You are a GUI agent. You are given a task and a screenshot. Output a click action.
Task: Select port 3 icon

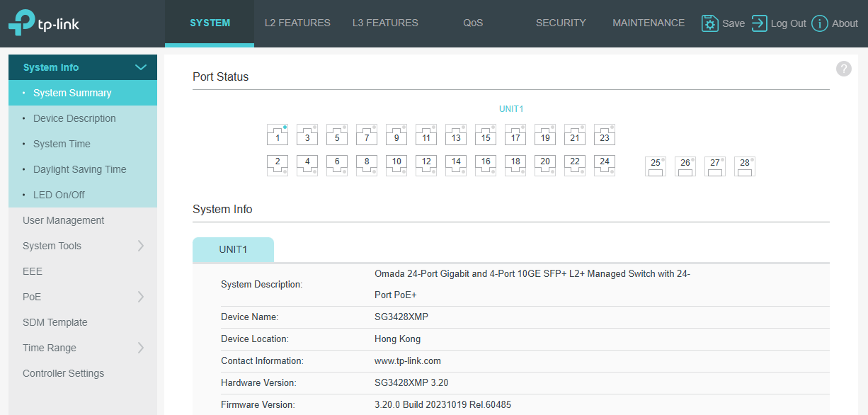click(x=307, y=135)
